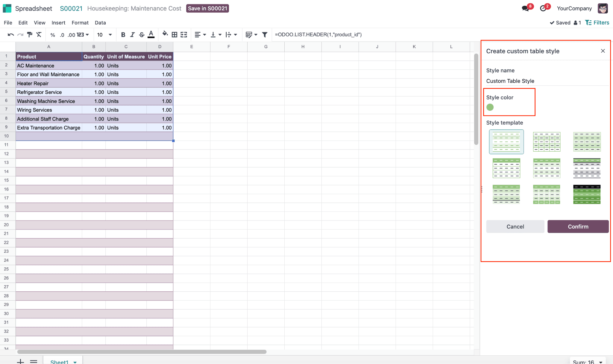Click the undo icon
The height and width of the screenshot is (364, 613).
pyautogui.click(x=11, y=35)
